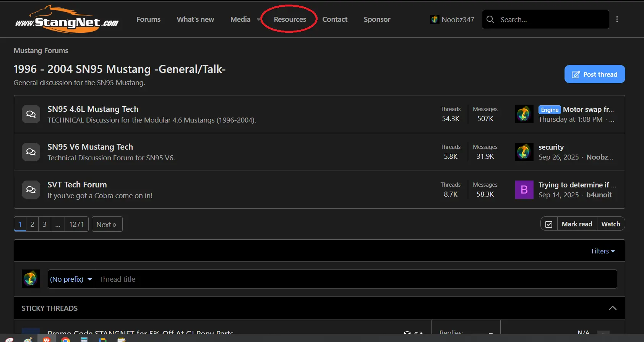This screenshot has height=342, width=644.
Task: Open the three-dot more options menu
Action: click(x=617, y=19)
